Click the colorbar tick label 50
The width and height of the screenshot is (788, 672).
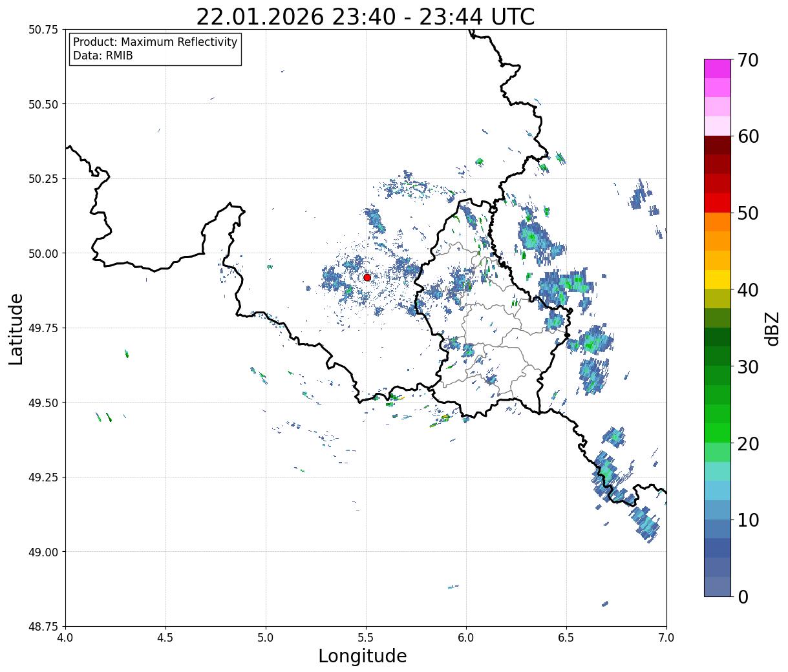click(748, 213)
